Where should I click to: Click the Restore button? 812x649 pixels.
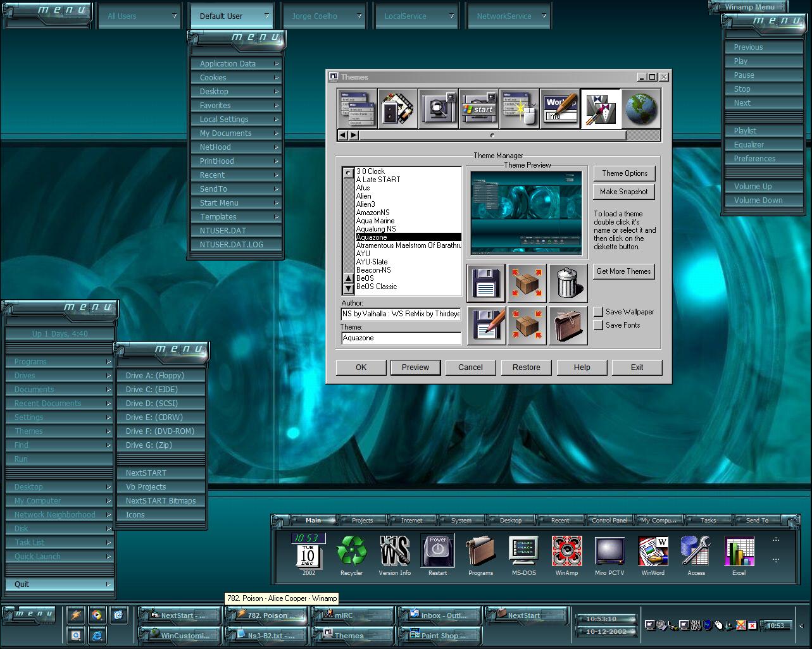(x=527, y=368)
